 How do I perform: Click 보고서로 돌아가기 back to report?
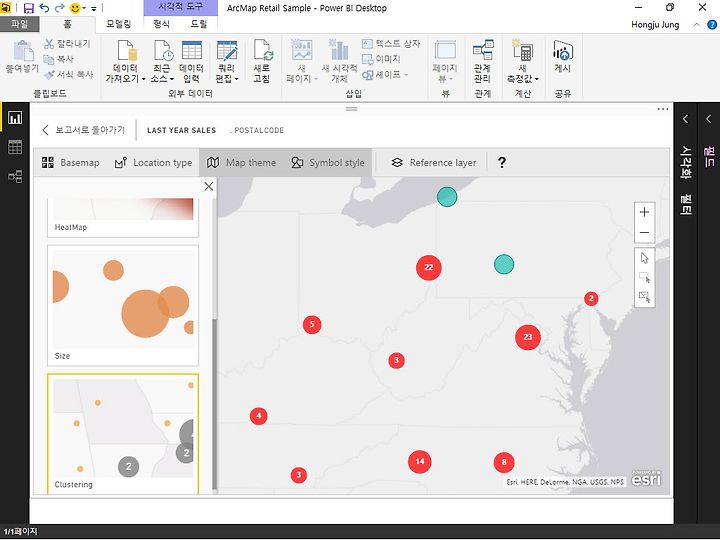tap(84, 130)
